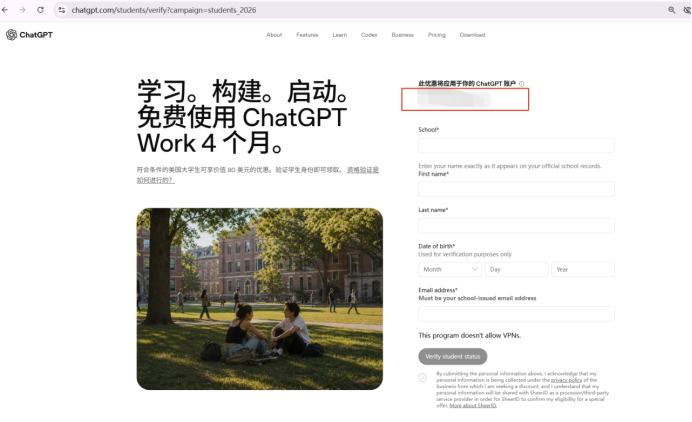Open the Business menu item
Screen dimensions: 692x422
[402, 35]
